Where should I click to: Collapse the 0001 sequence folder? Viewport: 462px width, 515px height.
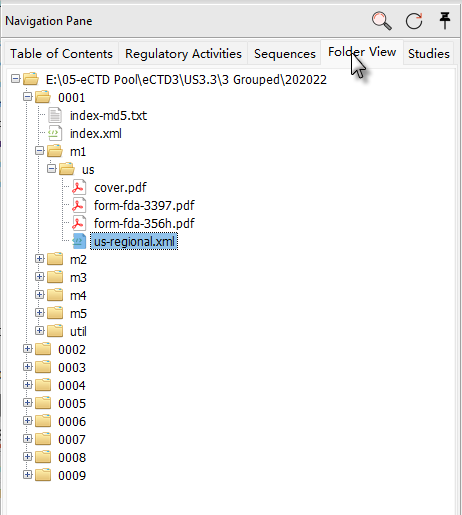pyautogui.click(x=28, y=97)
